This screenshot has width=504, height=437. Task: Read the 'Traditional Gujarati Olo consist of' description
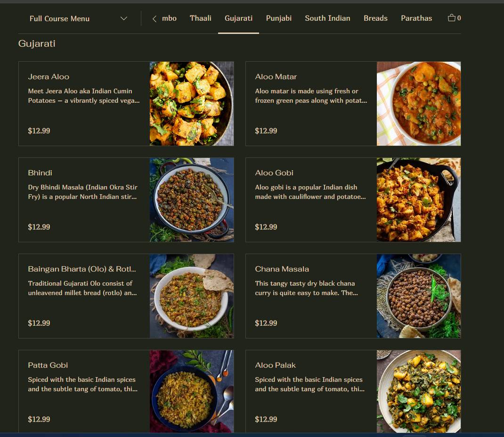tap(82, 288)
